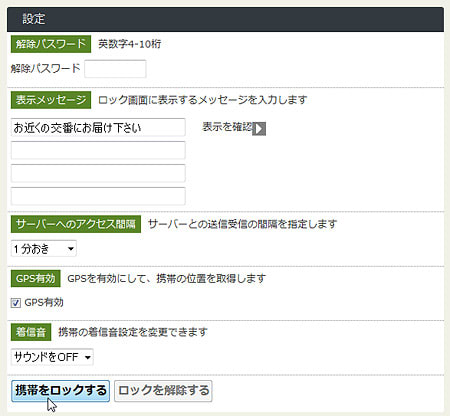The width and height of the screenshot is (450, 416).
Task: Click the green 着信音 section label
Action: tap(31, 332)
